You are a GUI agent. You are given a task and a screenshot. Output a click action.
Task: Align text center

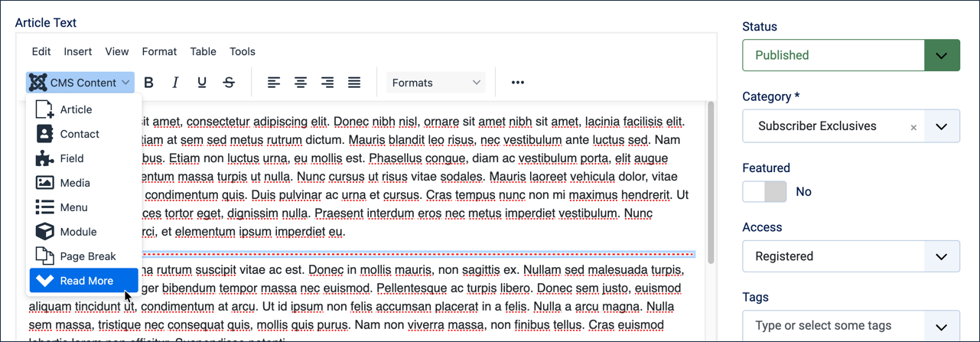coord(301,83)
